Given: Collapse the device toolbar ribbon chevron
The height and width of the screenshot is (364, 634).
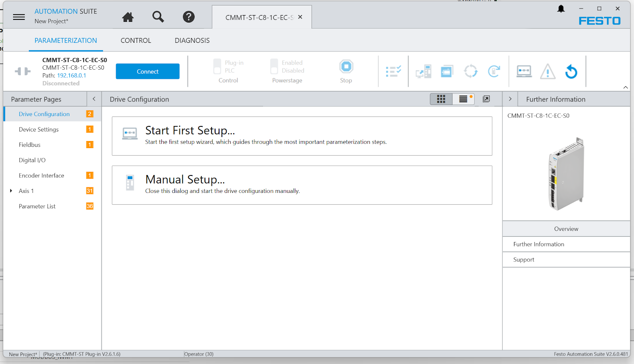Looking at the screenshot, I should point(626,87).
